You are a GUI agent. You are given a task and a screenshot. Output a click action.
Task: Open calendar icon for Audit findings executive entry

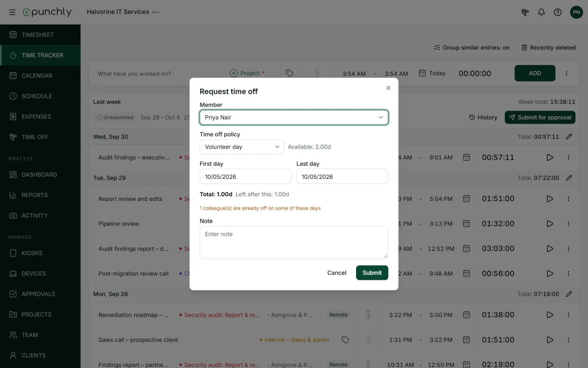pyautogui.click(x=466, y=158)
